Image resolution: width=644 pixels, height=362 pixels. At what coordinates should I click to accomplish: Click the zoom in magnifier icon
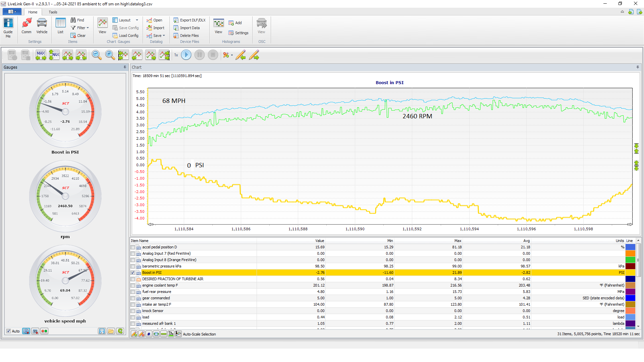click(x=110, y=55)
